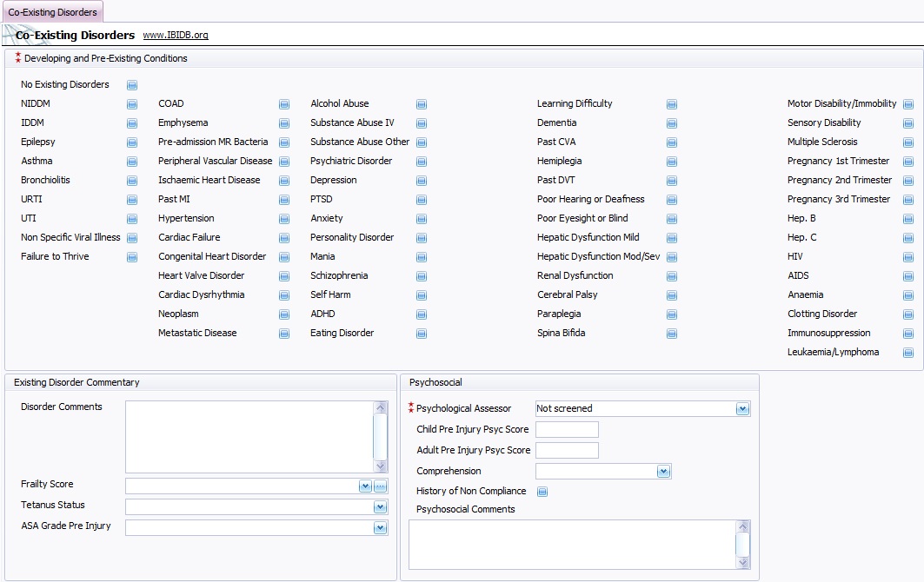Tick the Asthma condition checkbox

point(132,162)
